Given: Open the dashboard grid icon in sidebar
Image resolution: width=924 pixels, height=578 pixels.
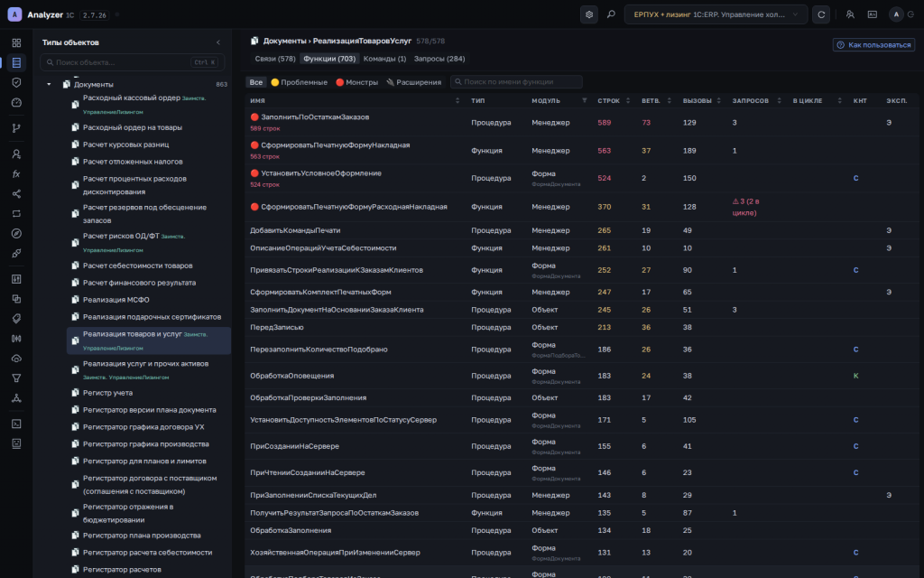Looking at the screenshot, I should pyautogui.click(x=16, y=43).
